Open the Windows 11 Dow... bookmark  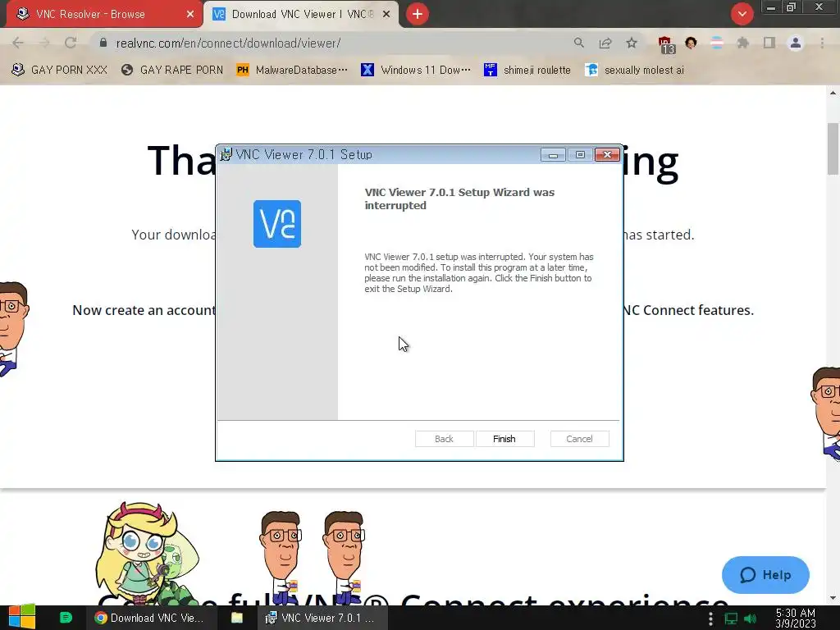[x=416, y=70]
